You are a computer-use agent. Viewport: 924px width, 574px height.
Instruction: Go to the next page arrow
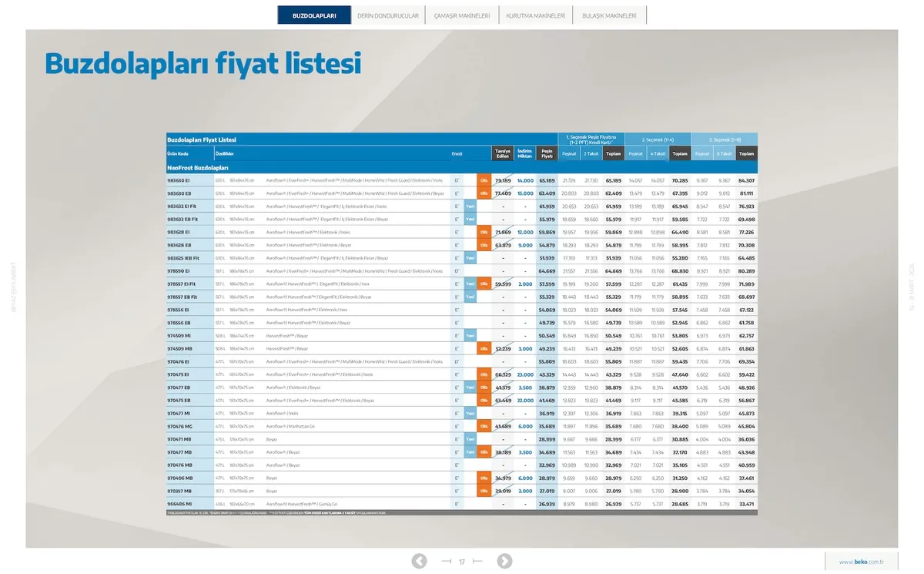pyautogui.click(x=504, y=561)
